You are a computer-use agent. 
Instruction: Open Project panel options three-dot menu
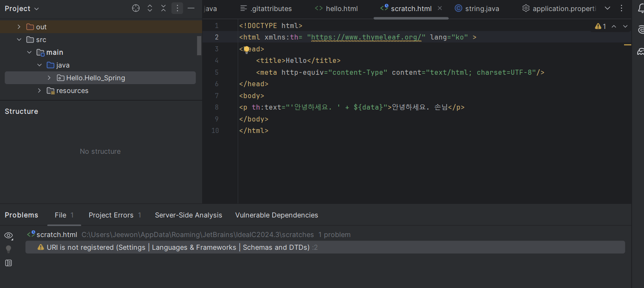click(177, 8)
